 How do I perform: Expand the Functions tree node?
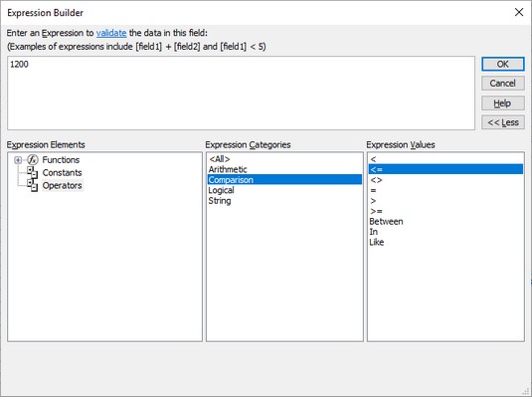tap(18, 160)
